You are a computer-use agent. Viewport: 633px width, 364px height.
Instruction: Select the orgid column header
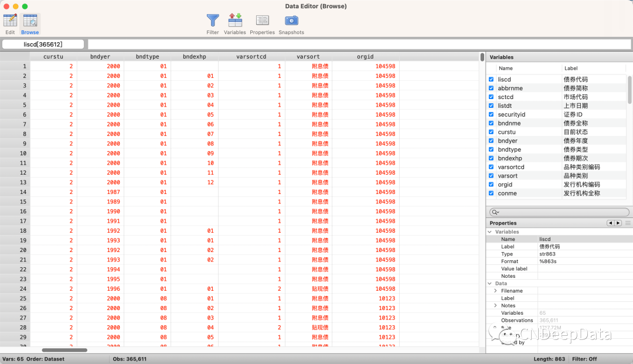click(365, 56)
